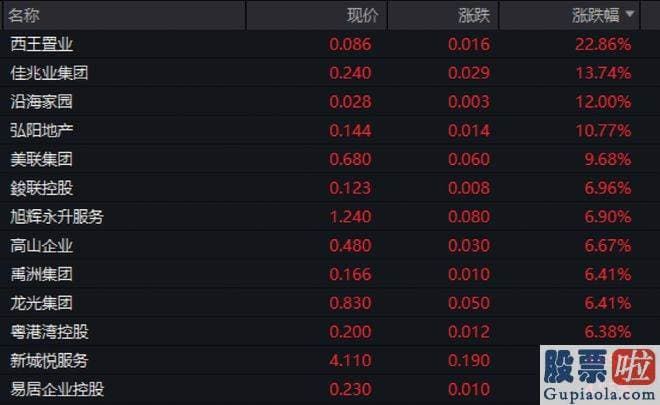Screen dimensions: 660x405
Task: Click 弘阳地产 change value 0.014
Action: (469, 131)
